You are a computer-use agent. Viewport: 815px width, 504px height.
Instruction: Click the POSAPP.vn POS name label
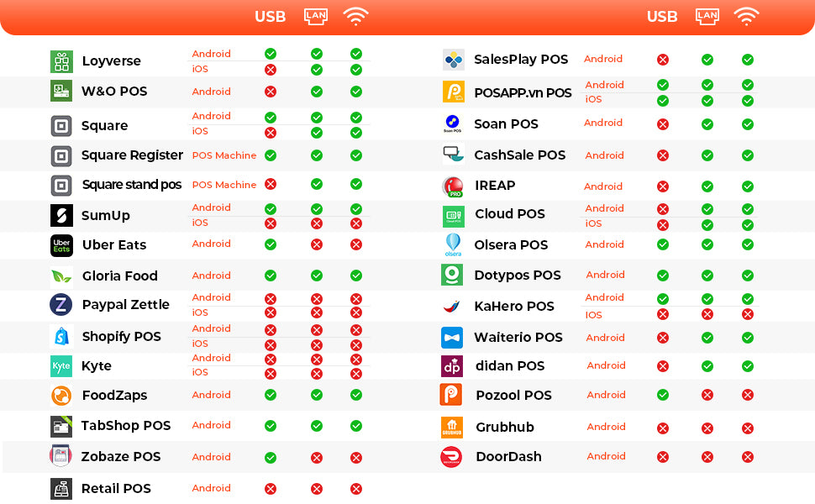(x=523, y=92)
